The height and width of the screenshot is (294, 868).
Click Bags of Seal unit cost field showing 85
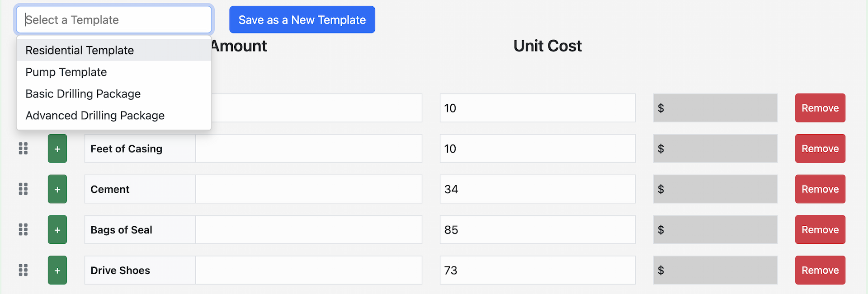point(537,230)
